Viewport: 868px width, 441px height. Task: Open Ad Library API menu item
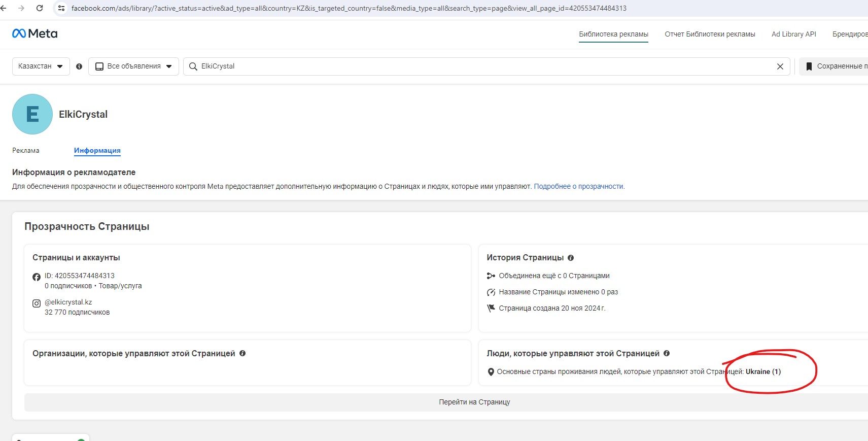(x=793, y=34)
